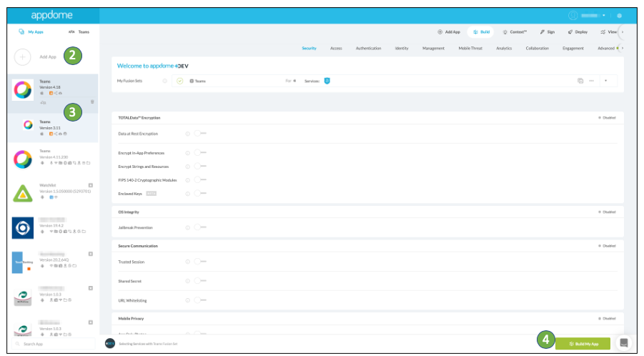Viewport: 644px width, 356px height.
Task: Click the square icon on Version 20.2.64Q row
Action: tap(91, 254)
